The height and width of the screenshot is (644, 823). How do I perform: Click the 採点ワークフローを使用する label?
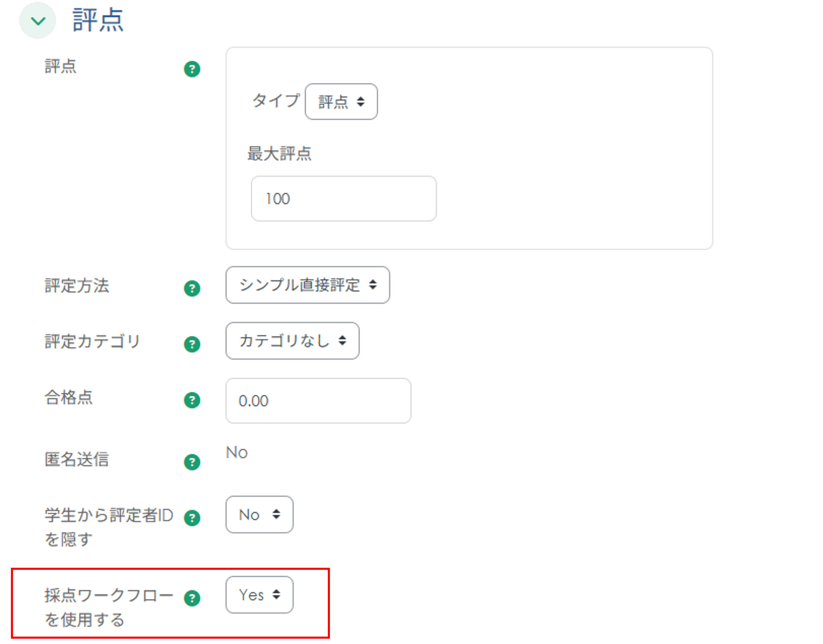[108, 607]
